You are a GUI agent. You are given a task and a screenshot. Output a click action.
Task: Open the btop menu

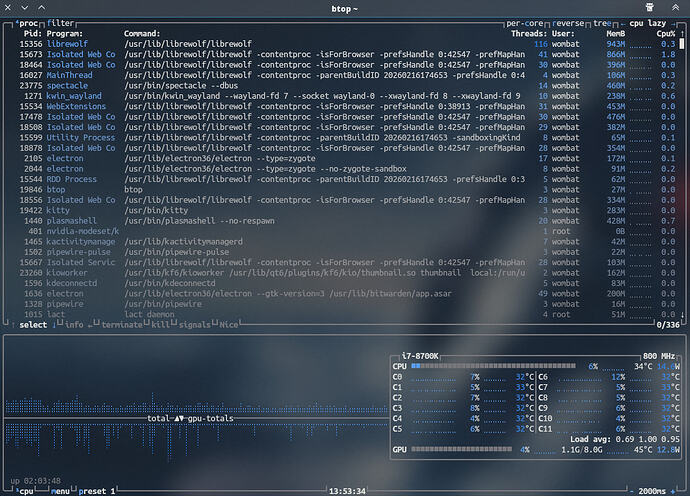pos(59,491)
